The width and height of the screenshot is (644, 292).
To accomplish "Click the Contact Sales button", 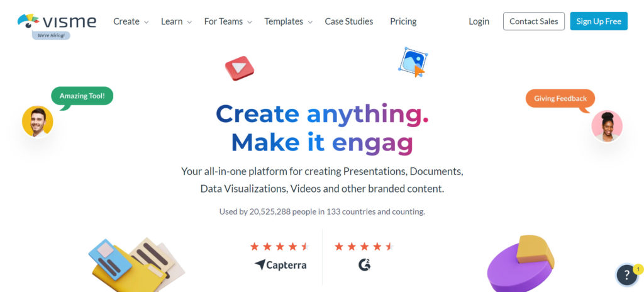I will tap(533, 21).
